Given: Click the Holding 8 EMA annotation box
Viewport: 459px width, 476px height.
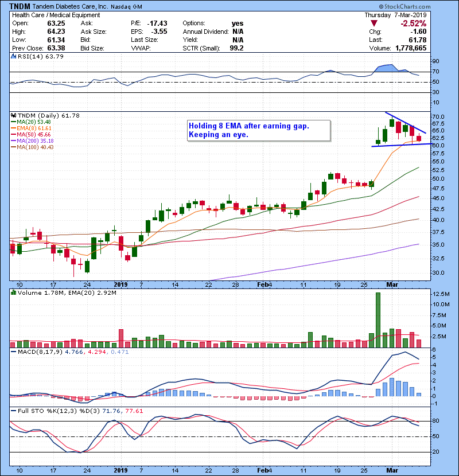Looking at the screenshot, I should pyautogui.click(x=259, y=131).
